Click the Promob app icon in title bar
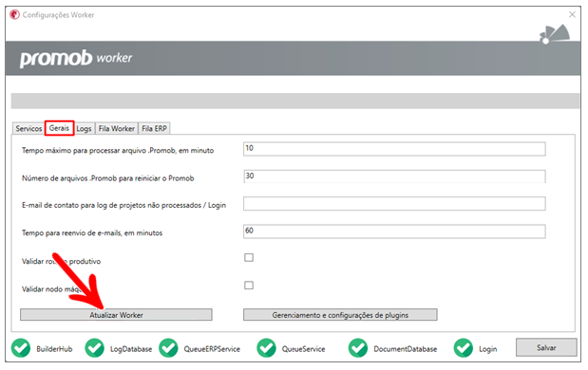This screenshot has height=370, width=588. coord(14,15)
